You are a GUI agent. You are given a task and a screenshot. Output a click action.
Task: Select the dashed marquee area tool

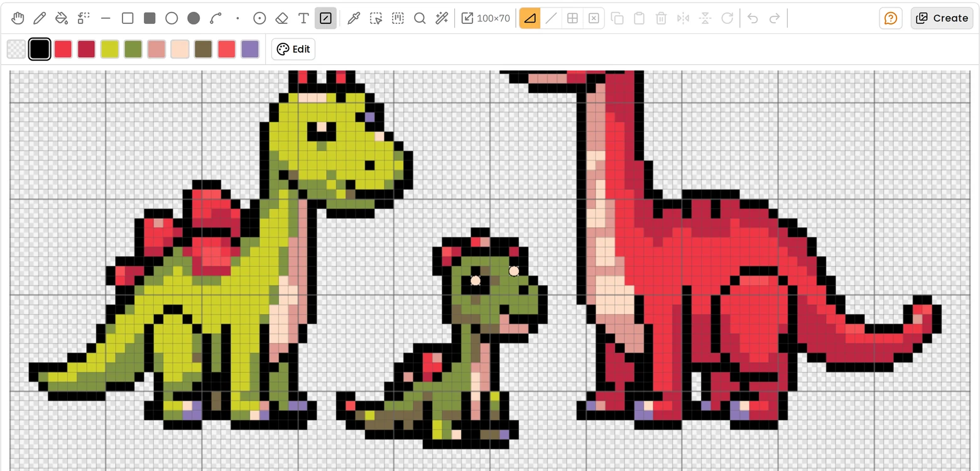pos(398,18)
